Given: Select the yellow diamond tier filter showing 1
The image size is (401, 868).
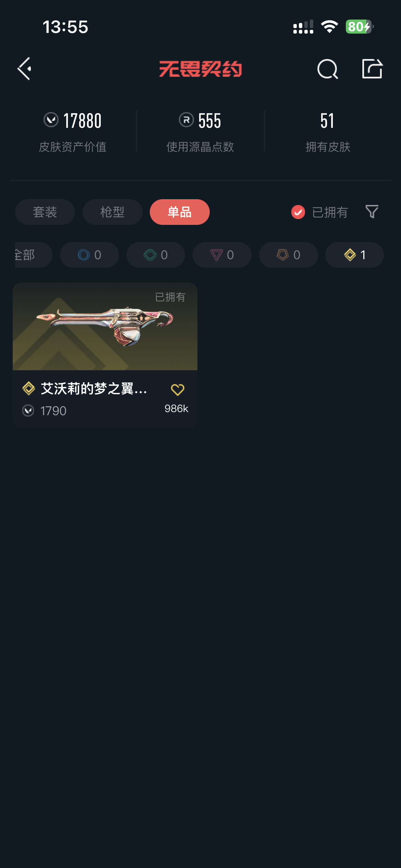Looking at the screenshot, I should (354, 255).
